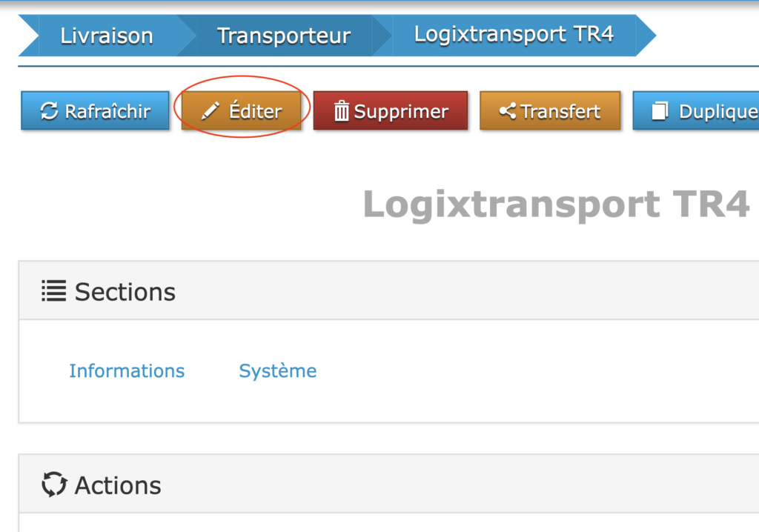759x532 pixels.
Task: Navigate to the Transporteur breadcrumb
Action: (283, 36)
